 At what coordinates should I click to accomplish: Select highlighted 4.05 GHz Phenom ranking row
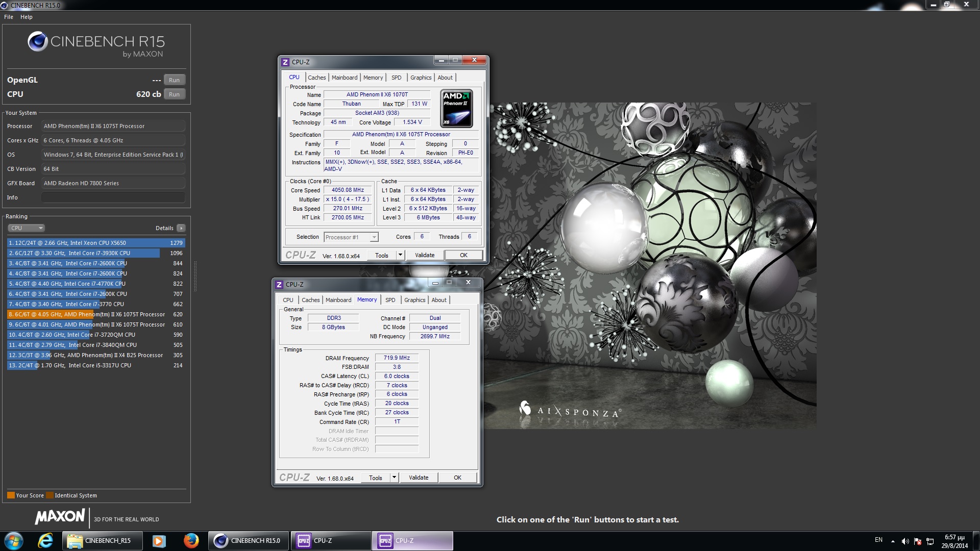[96, 314]
